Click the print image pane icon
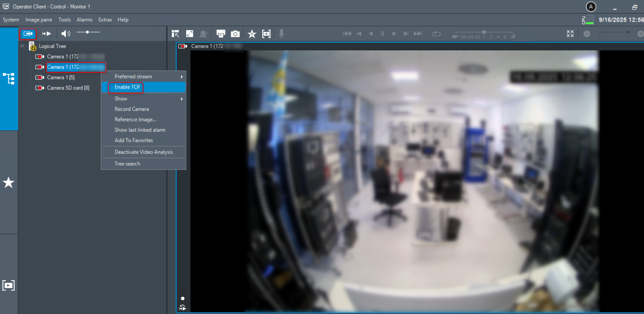 (x=221, y=34)
